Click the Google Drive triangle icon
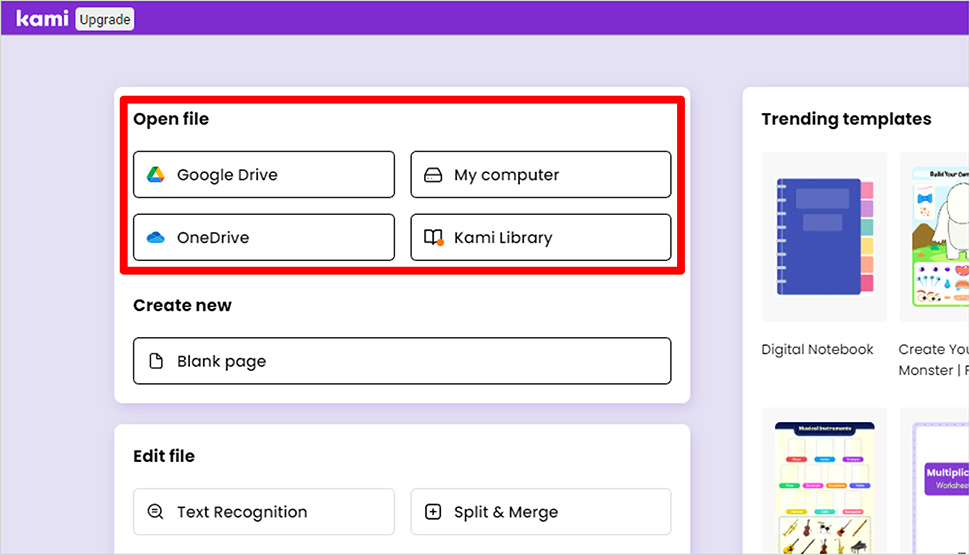Viewport: 970px width, 555px height. tap(155, 174)
